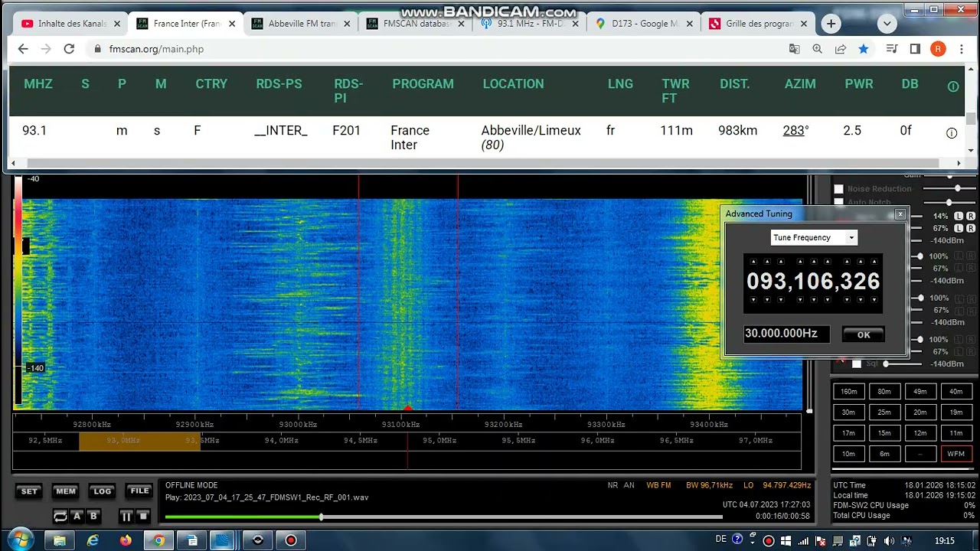980x551 pixels.
Task: Go back in the Chrome browser
Action: (x=23, y=49)
